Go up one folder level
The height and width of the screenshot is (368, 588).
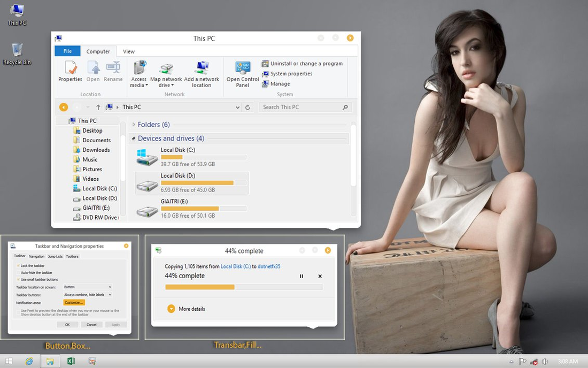(x=98, y=108)
